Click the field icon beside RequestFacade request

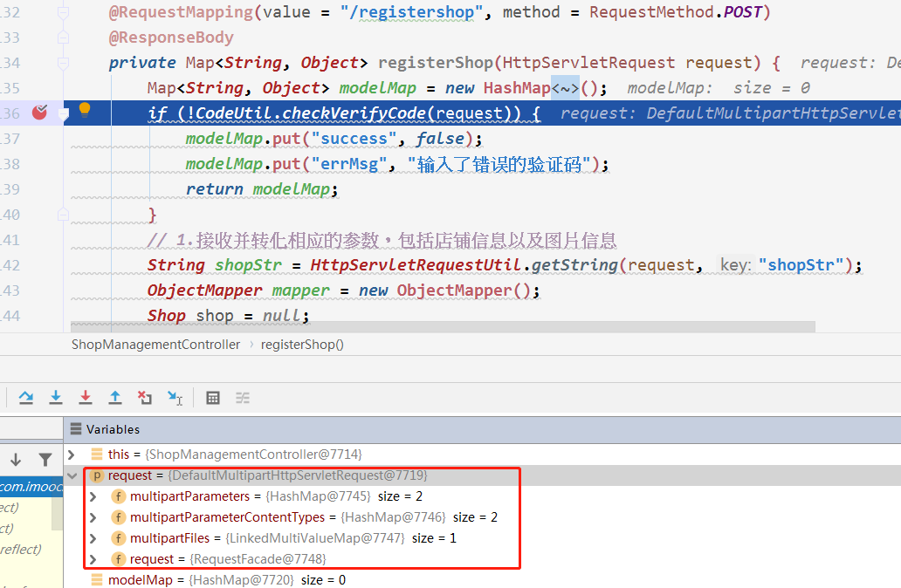[x=119, y=558]
